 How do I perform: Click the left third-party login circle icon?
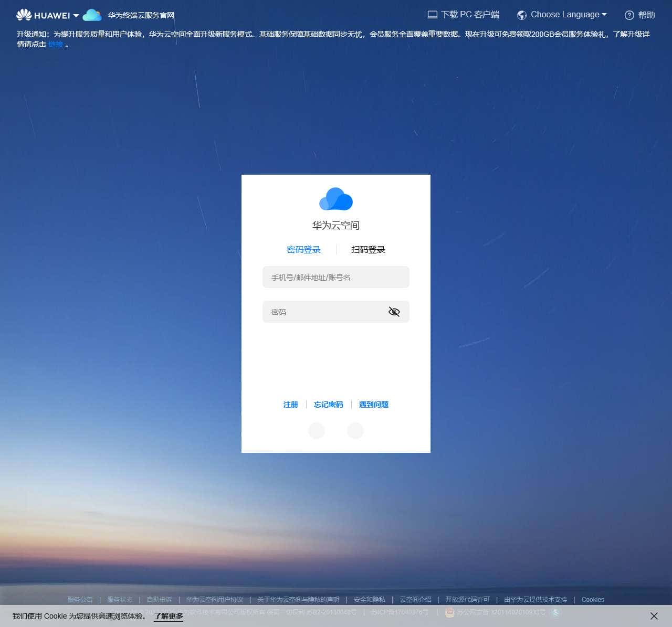(x=317, y=430)
